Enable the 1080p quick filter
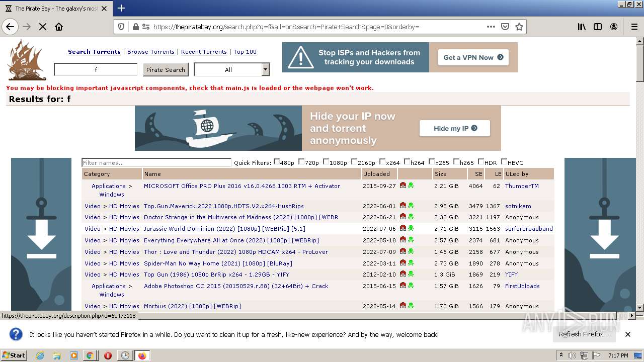 [326, 162]
